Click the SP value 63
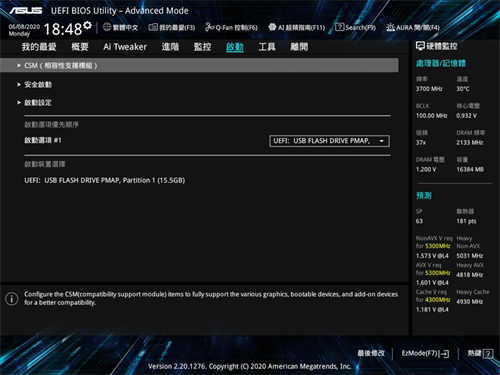The image size is (500, 375). tap(419, 221)
